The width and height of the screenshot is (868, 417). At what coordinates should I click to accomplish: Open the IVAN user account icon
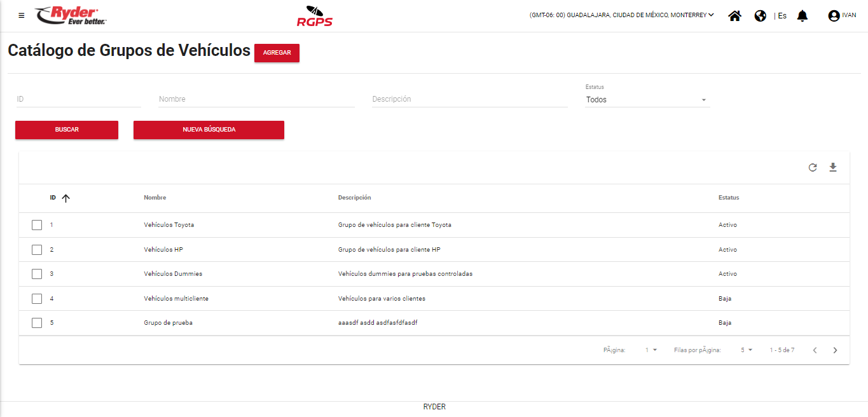tap(834, 16)
